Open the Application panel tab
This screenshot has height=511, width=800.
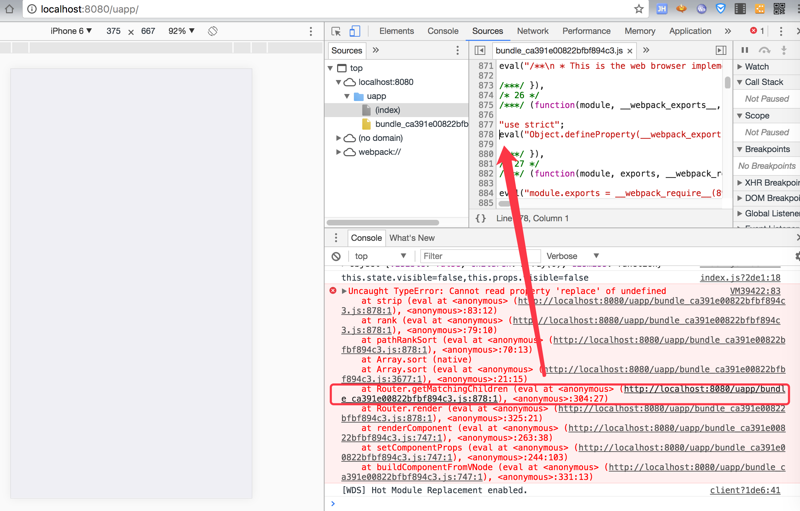(690, 31)
